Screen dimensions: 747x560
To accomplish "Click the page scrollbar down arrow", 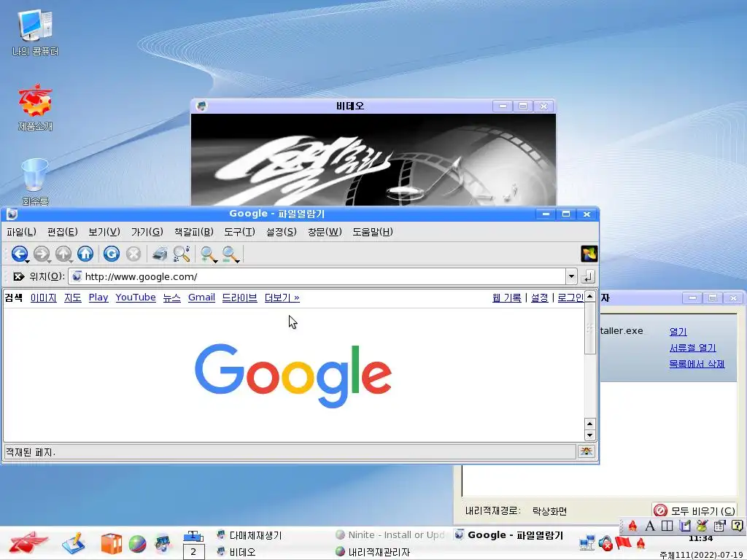I will point(589,435).
